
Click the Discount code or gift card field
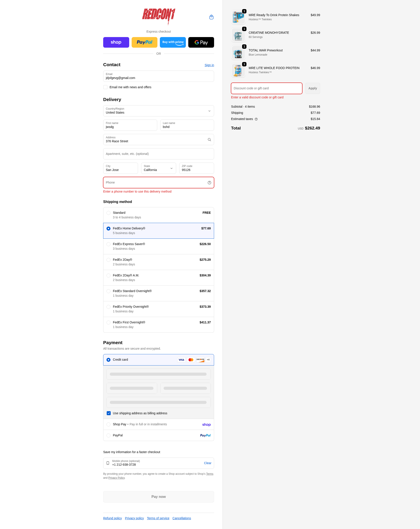point(266,88)
